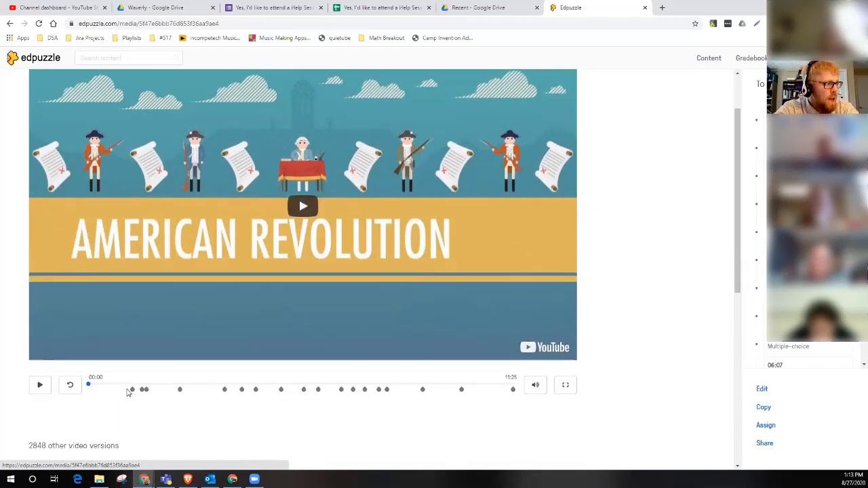
Task: Switch to the Channel dashboard YouTube tab
Action: tap(58, 7)
